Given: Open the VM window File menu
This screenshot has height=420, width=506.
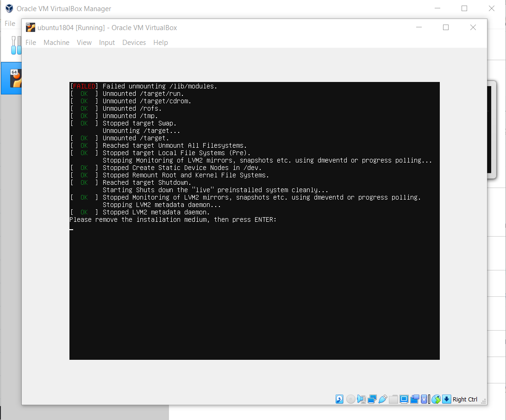Looking at the screenshot, I should pos(31,43).
